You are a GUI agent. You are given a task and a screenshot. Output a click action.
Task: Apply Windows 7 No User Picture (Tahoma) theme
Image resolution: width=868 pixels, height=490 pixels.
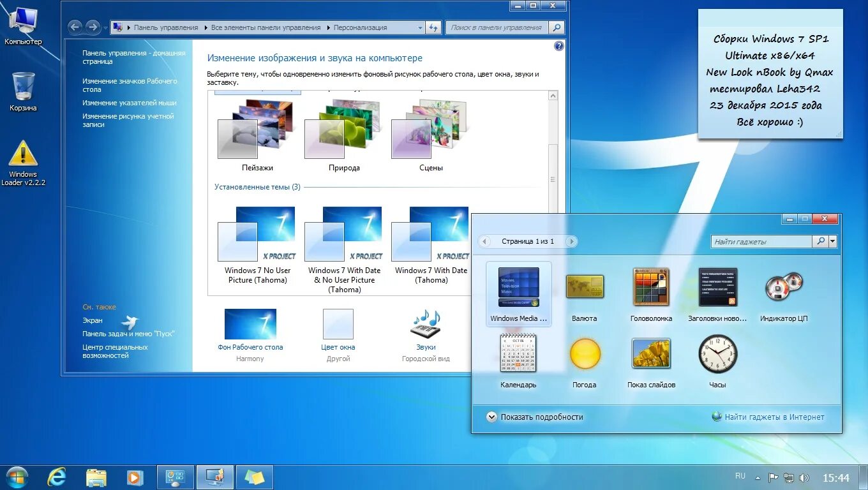point(257,246)
